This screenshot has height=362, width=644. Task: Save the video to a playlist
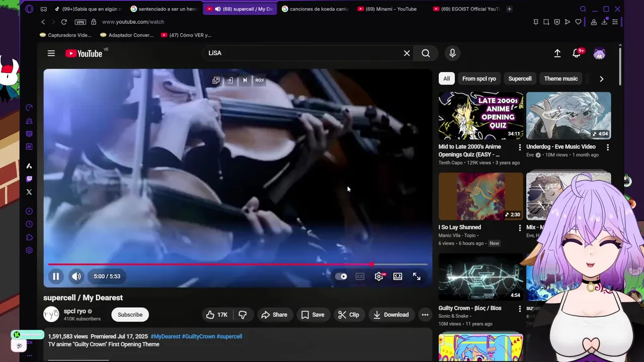[x=312, y=315]
